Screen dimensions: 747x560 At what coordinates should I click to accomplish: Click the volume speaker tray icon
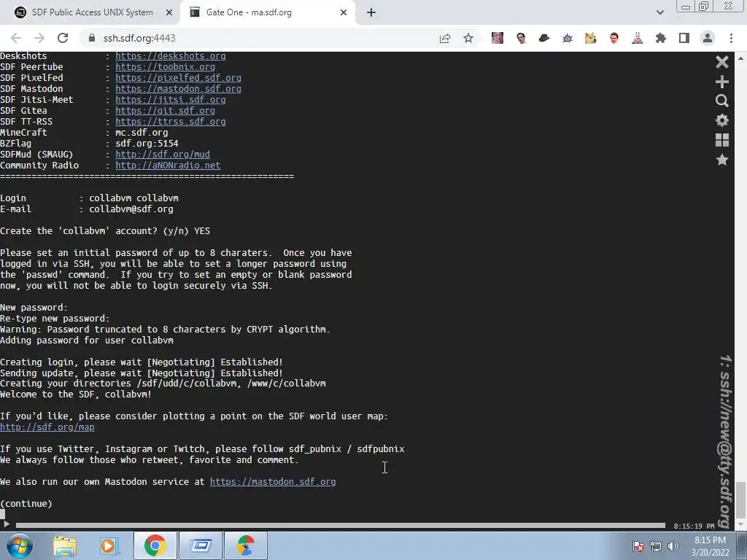673,546
